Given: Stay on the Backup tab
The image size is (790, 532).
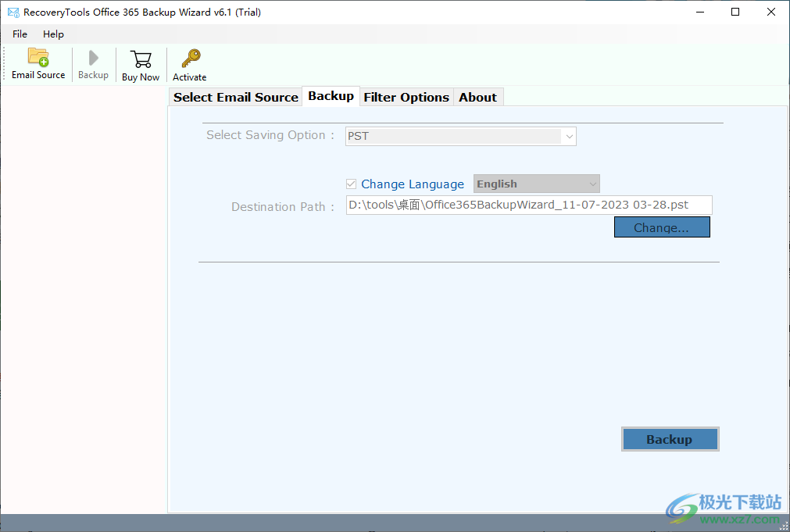Looking at the screenshot, I should tap(331, 96).
